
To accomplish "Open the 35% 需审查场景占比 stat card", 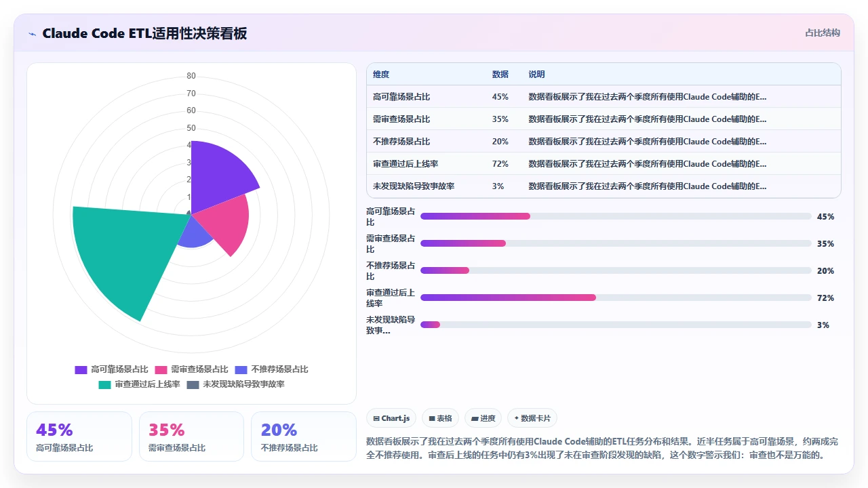I will pos(191,436).
